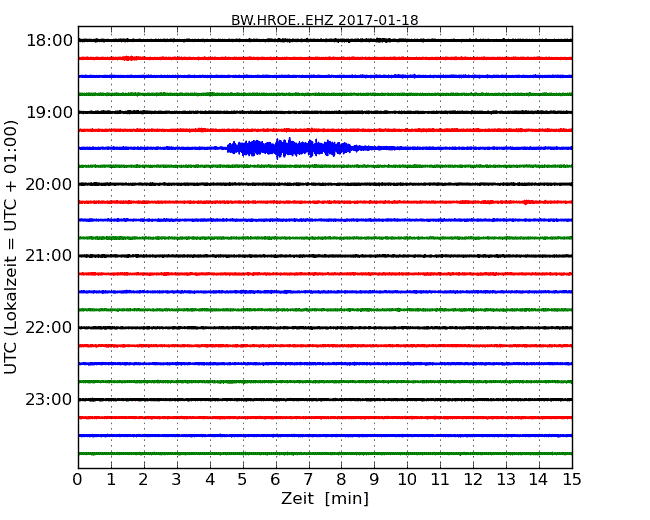The image size is (650, 520).
Task: Click the 2 tick on the minute axis
Action: tap(144, 480)
